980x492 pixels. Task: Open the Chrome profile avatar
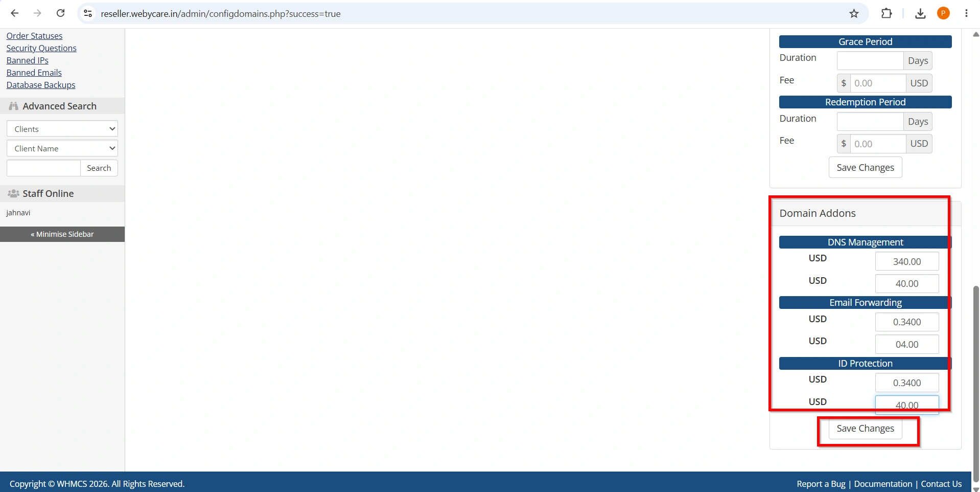(x=943, y=13)
